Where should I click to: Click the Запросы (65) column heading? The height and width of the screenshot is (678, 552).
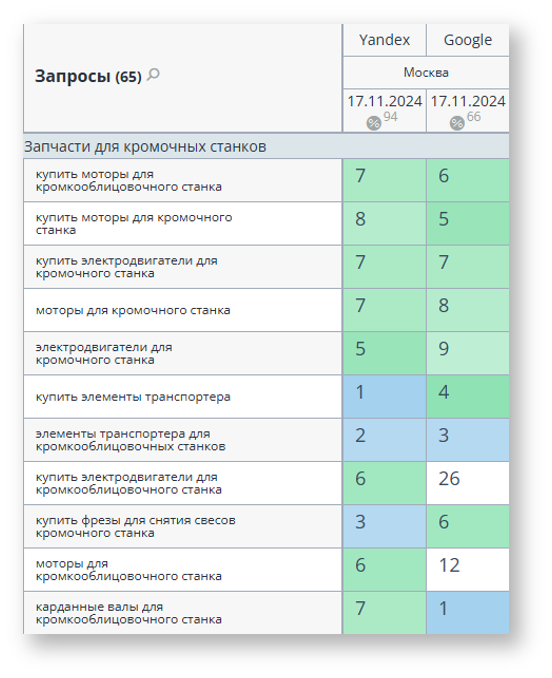[88, 76]
